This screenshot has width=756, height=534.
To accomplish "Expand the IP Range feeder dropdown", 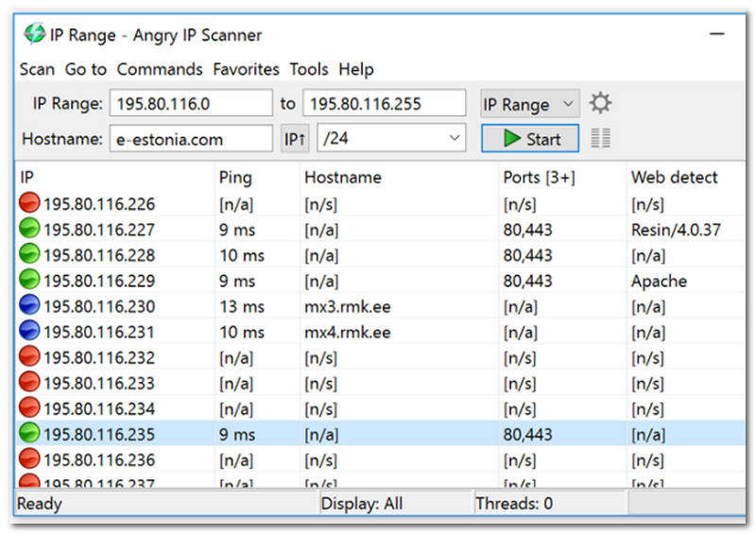I will (x=529, y=104).
